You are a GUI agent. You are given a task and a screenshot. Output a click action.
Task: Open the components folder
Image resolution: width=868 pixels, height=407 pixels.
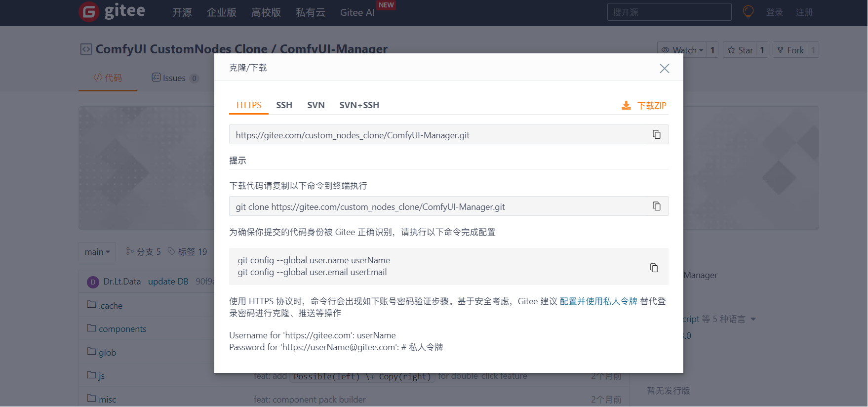tap(122, 329)
